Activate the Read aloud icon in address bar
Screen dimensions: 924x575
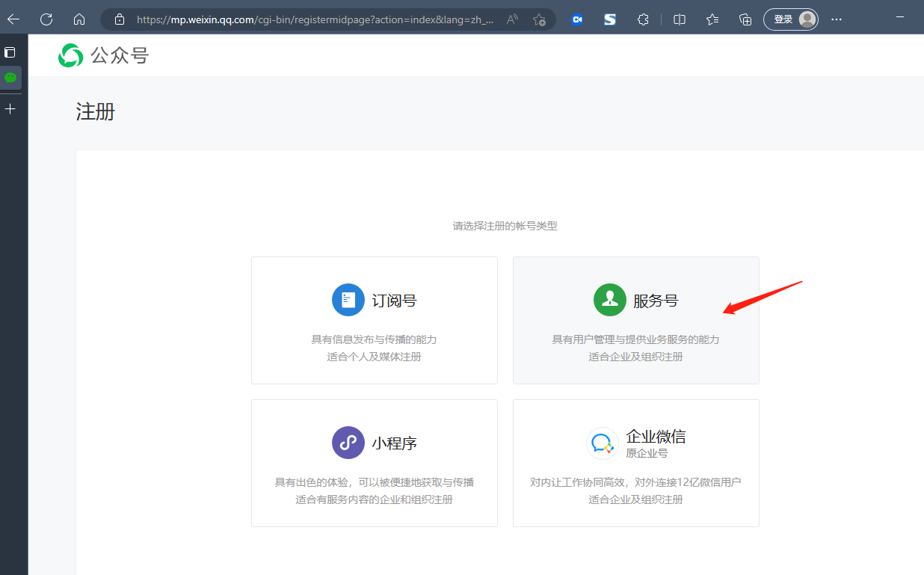point(512,19)
